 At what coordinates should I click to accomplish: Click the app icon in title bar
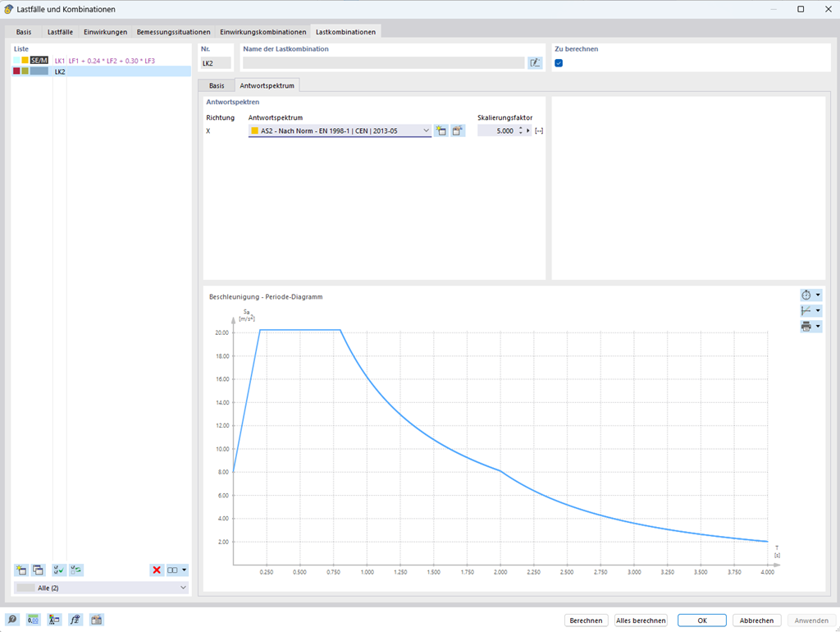pos(8,9)
